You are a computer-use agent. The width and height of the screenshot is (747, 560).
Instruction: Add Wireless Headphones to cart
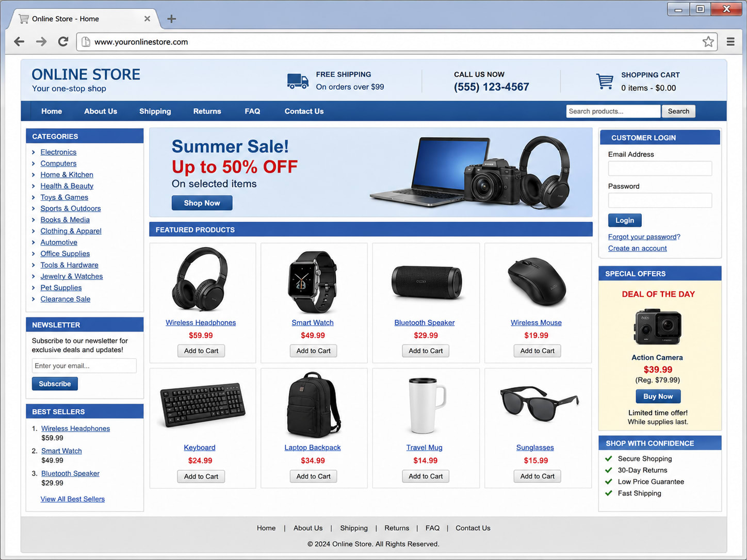click(x=201, y=351)
